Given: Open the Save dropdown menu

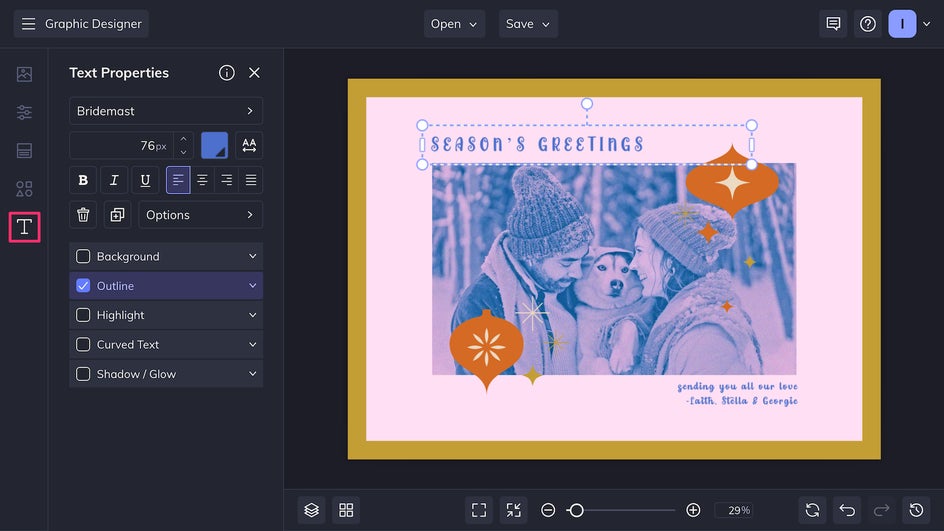Looking at the screenshot, I should [528, 24].
